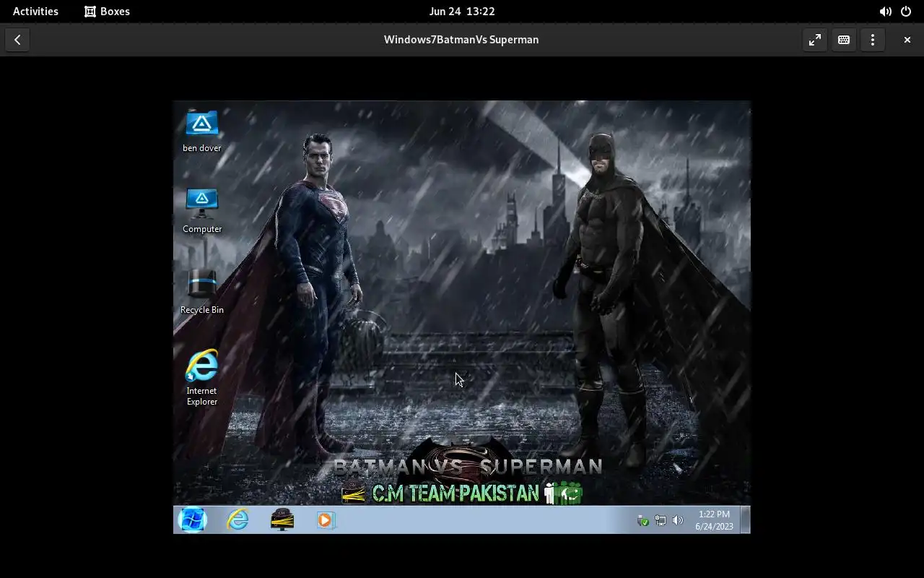This screenshot has height=578, width=924.
Task: Open the pinned C.M Team taskbar app
Action: [x=282, y=519]
